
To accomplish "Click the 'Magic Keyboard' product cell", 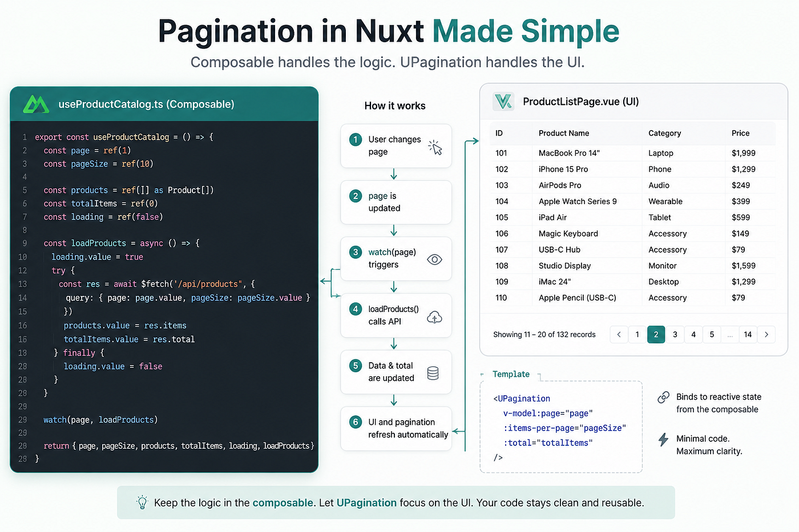I will [568, 234].
